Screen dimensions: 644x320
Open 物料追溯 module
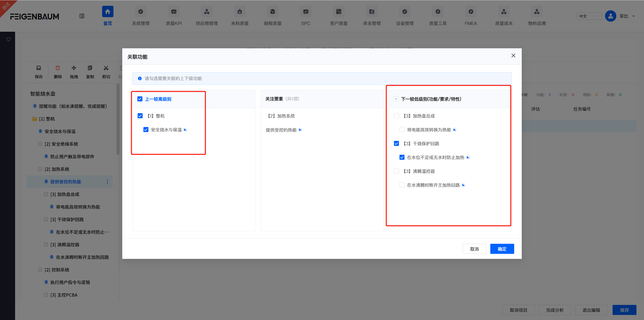tap(536, 16)
